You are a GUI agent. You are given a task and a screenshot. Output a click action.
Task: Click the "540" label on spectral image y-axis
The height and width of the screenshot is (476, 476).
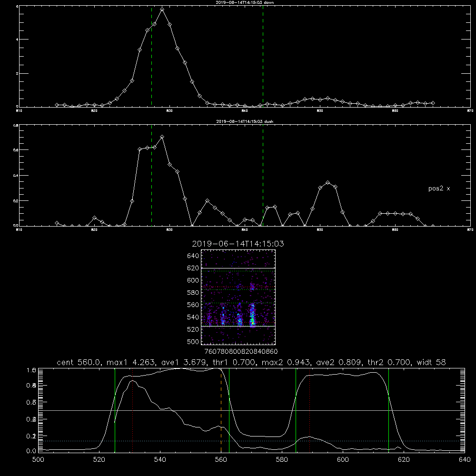click(x=193, y=317)
